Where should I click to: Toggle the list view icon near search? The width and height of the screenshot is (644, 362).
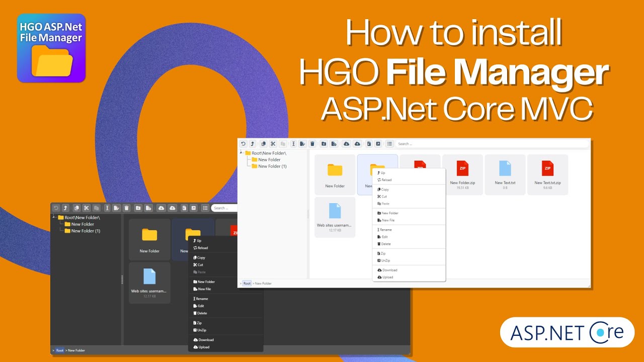389,143
